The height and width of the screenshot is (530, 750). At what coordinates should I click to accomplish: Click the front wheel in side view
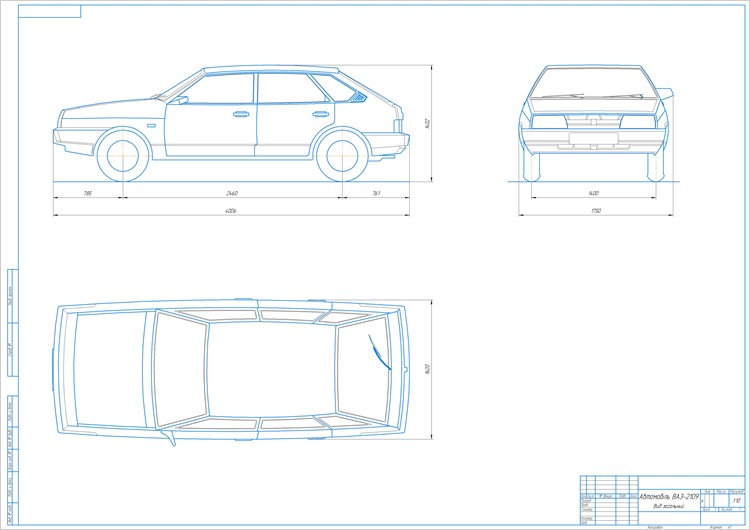(123, 156)
